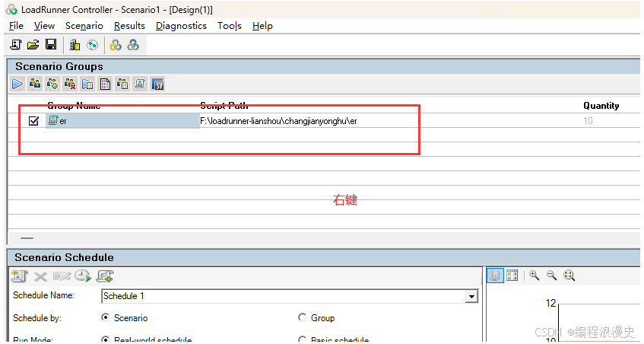Select the er group name cell
Viewport: 644px width, 344px height.
tap(122, 121)
